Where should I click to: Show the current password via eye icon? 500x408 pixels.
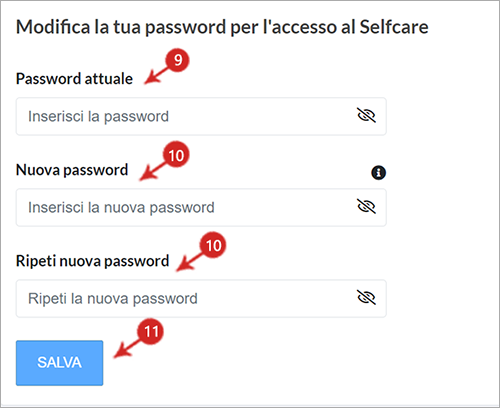coord(366,116)
